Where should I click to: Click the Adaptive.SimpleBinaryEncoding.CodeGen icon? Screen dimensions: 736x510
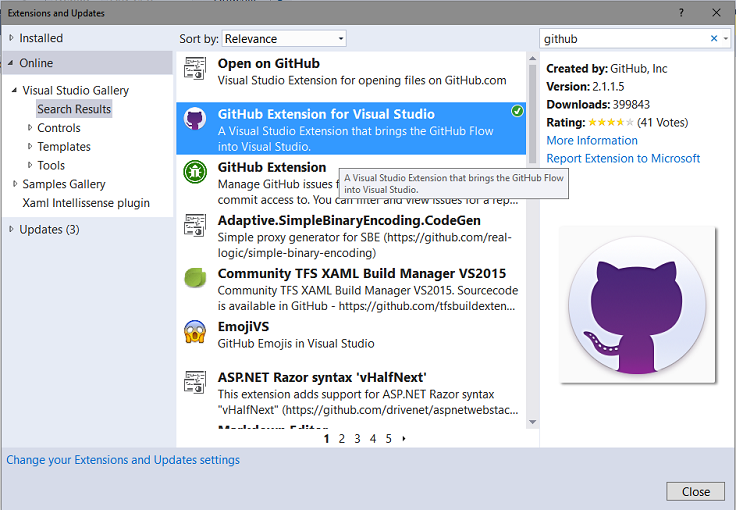[195, 225]
